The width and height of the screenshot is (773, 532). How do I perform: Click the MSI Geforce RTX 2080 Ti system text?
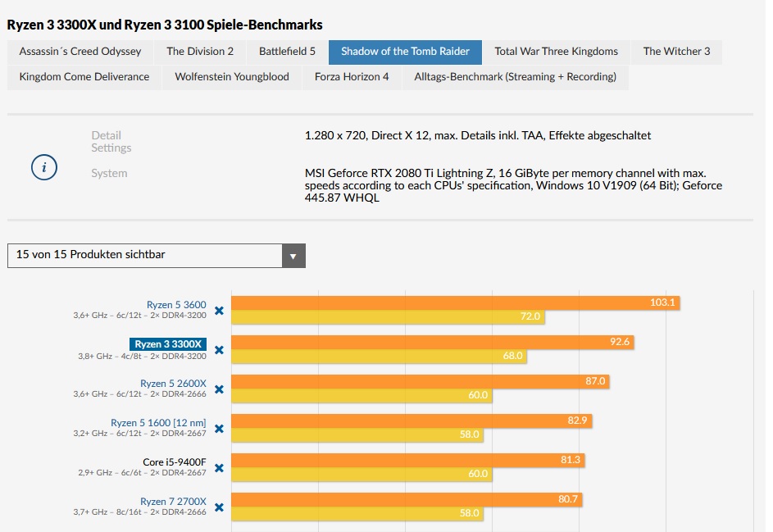(x=513, y=185)
